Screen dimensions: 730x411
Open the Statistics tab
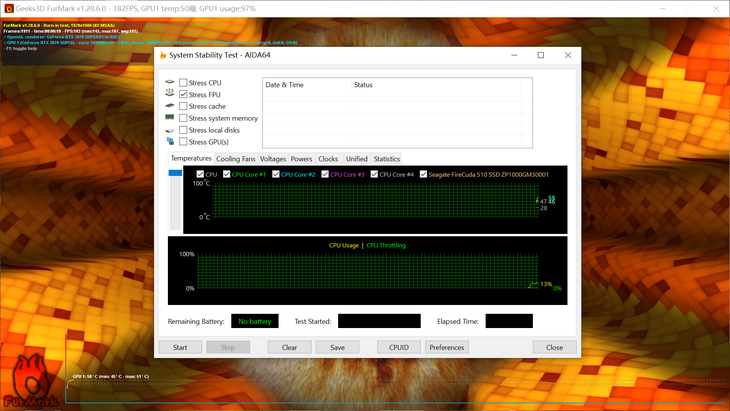pyautogui.click(x=386, y=159)
